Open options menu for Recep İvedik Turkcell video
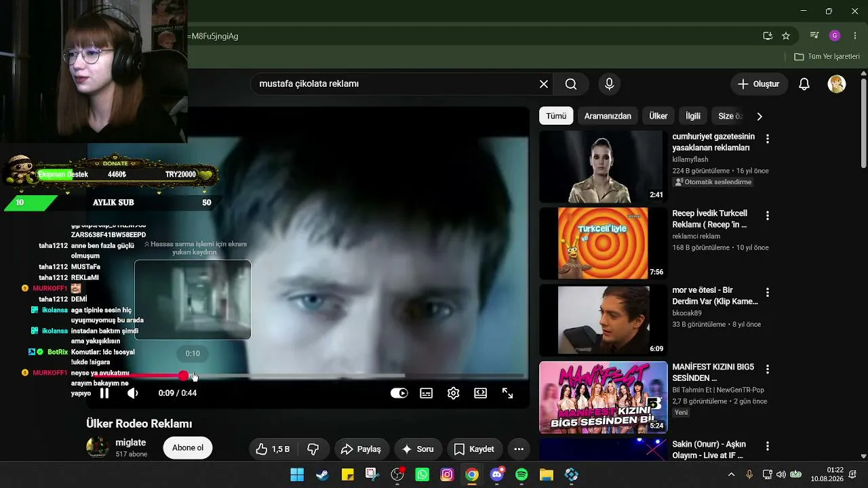Viewport: 868px width, 488px height. pos(768,216)
